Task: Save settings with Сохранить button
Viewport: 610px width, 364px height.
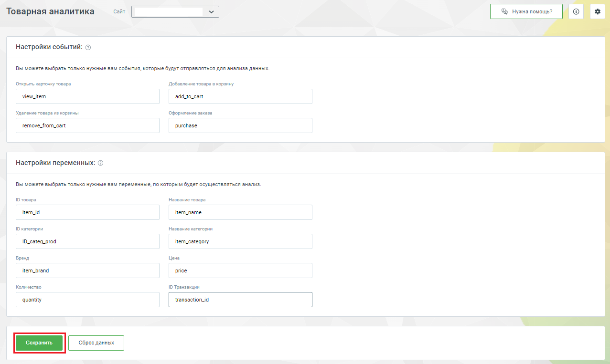Action: [x=39, y=343]
